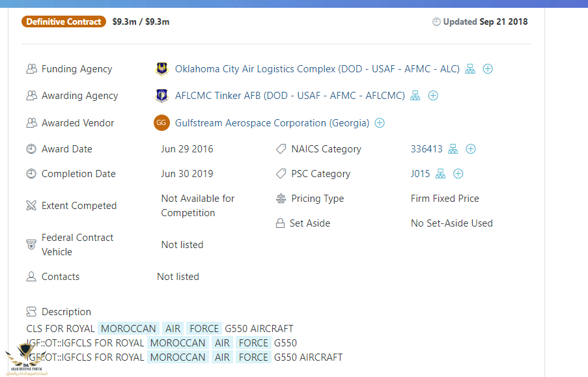The height and width of the screenshot is (377, 588).
Task: Click the GG vendor avatar badge
Action: [161, 123]
